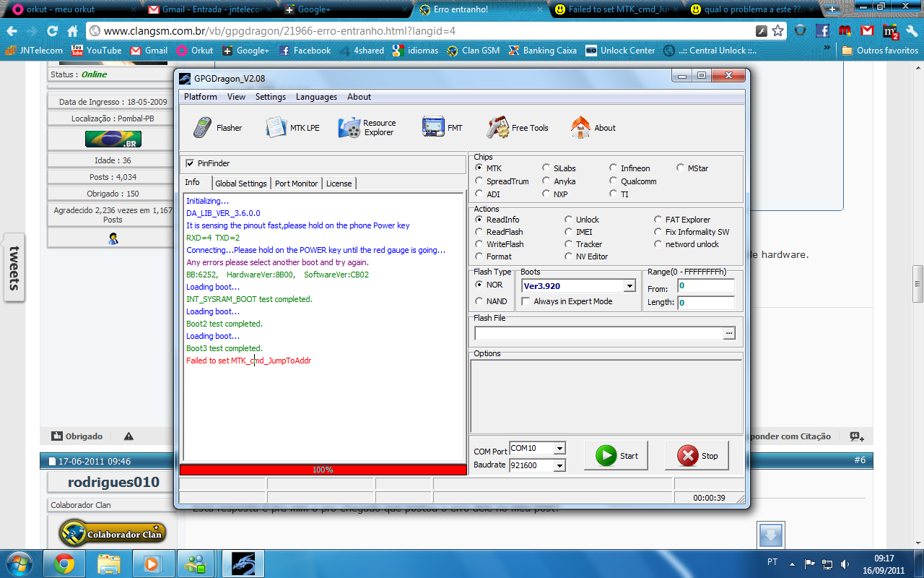Click the red 100% progress bar
Screen dimensions: 924x578
[323, 470]
